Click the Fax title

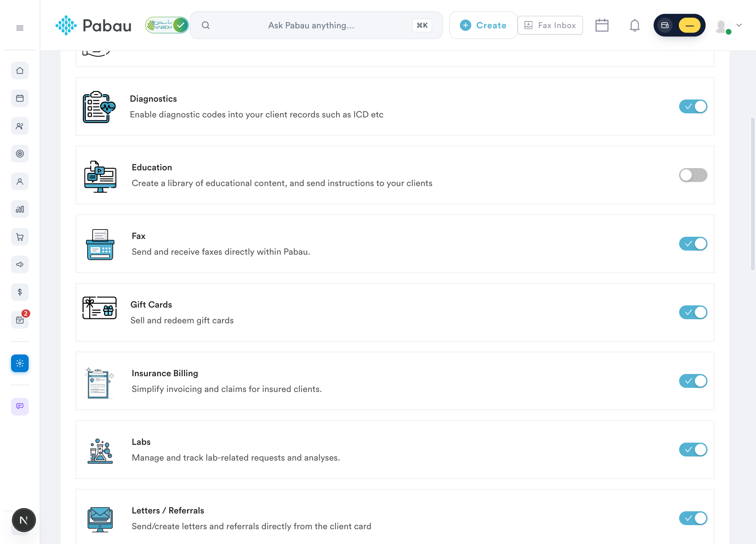(138, 236)
